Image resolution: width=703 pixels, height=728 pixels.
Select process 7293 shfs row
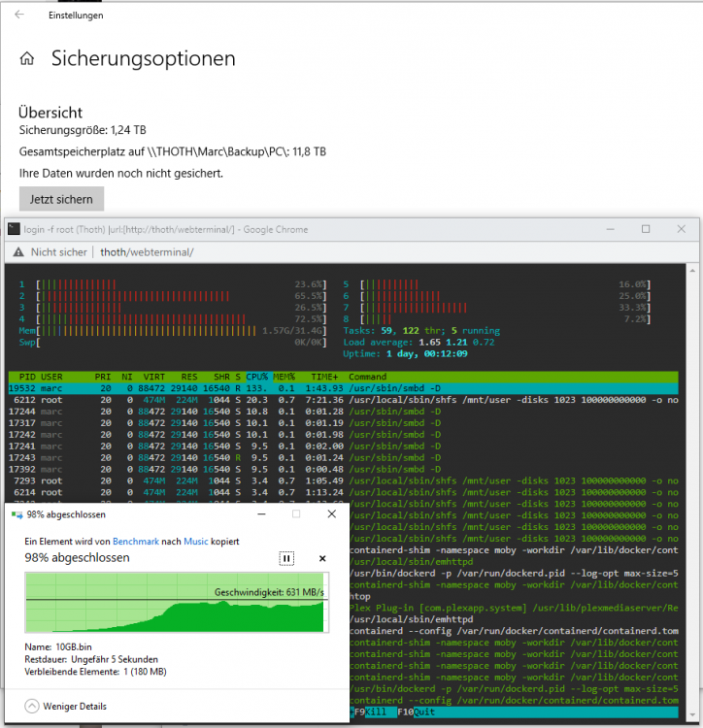(343, 481)
